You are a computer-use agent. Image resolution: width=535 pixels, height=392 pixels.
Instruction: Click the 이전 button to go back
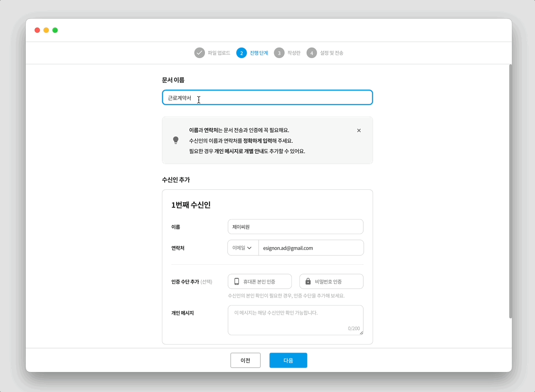[x=245, y=360]
